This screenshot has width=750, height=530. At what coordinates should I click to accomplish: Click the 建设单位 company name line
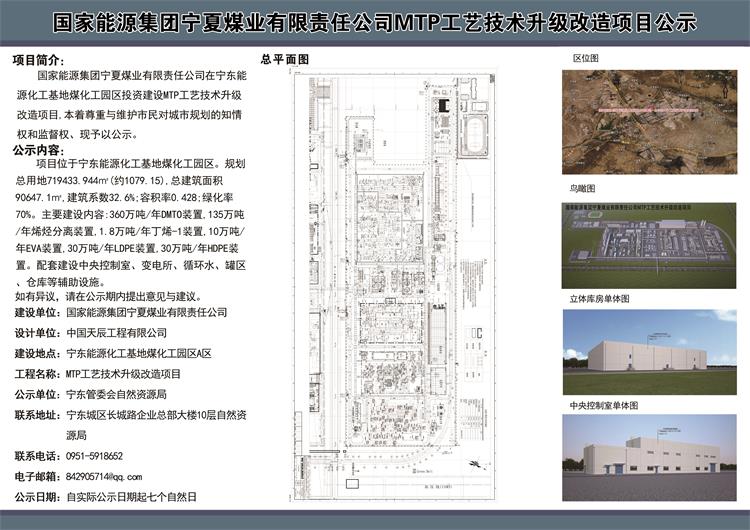pyautogui.click(x=120, y=314)
